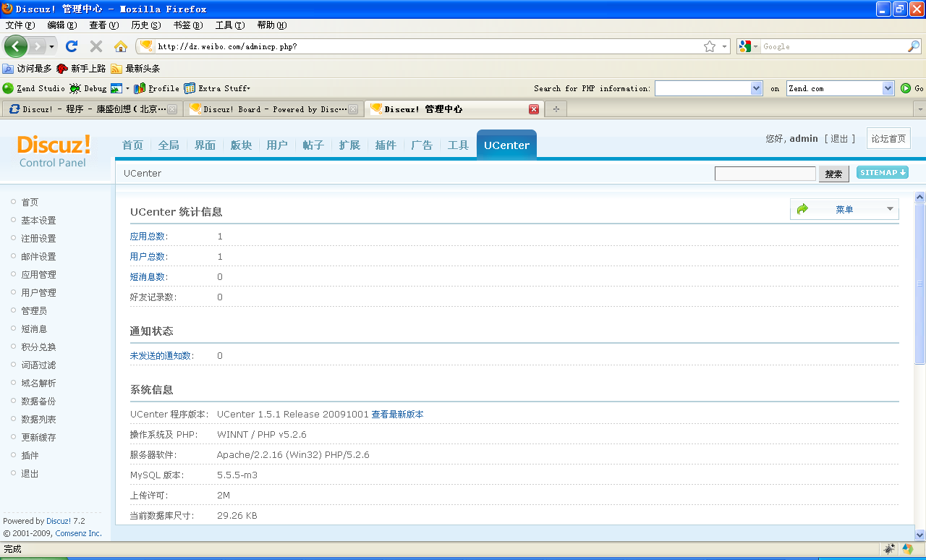Image resolution: width=926 pixels, height=560 pixels.
Task: Open a new tab with the plus button
Action: tap(556, 109)
